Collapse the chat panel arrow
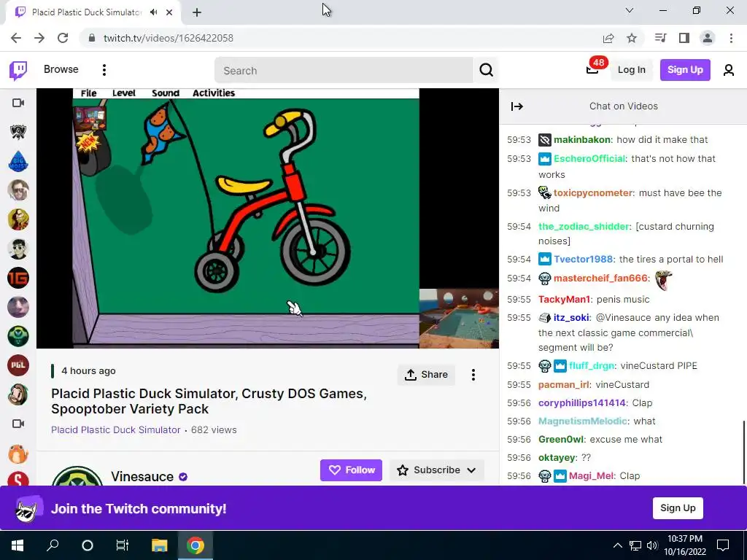 [x=517, y=106]
